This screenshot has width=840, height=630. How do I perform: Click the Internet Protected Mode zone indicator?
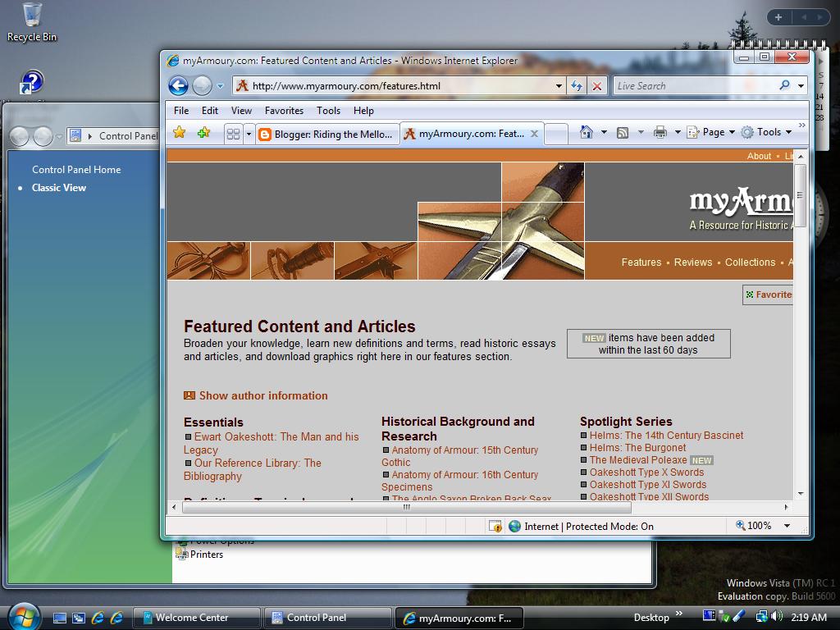(x=582, y=526)
